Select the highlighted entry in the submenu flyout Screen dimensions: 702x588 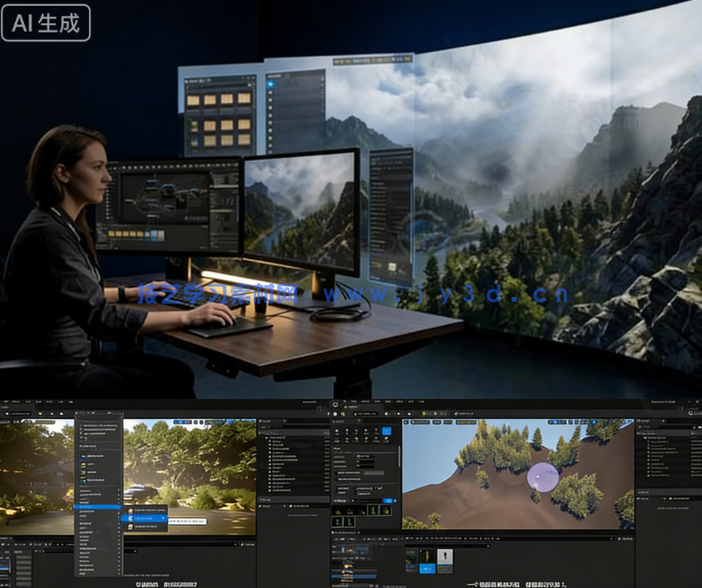[145, 518]
